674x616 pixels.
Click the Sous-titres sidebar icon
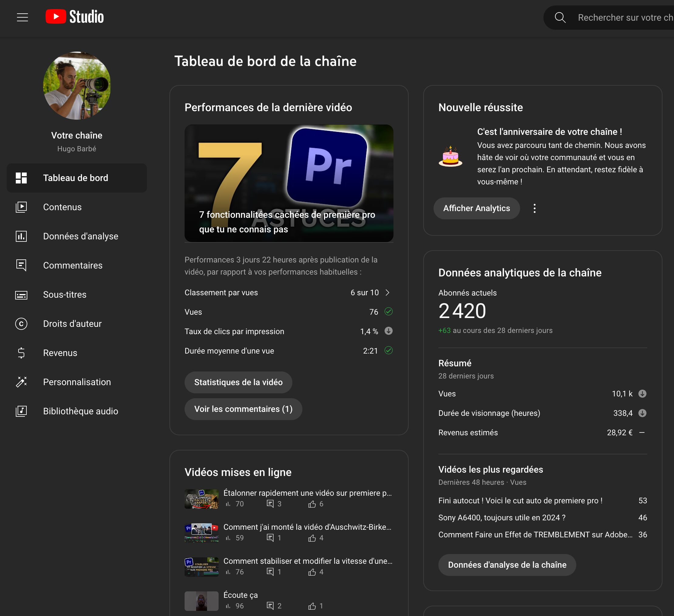click(21, 295)
